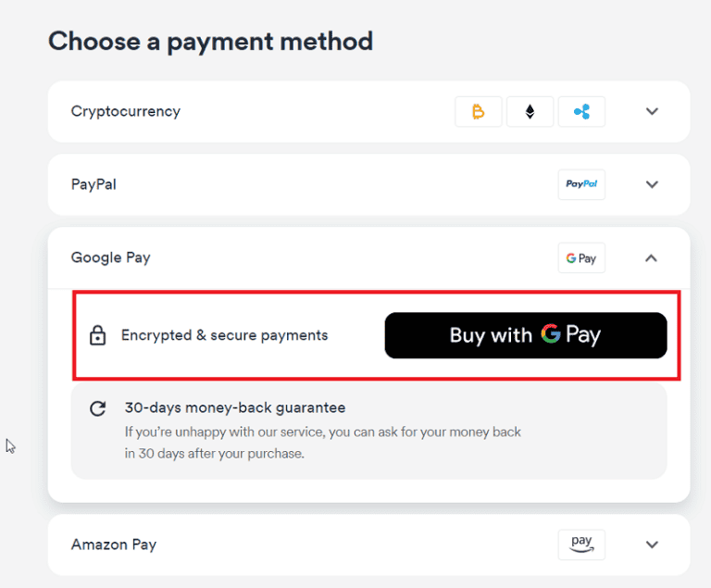Click the Encrypted & secure payments text
The width and height of the screenshot is (711, 588).
tap(225, 335)
